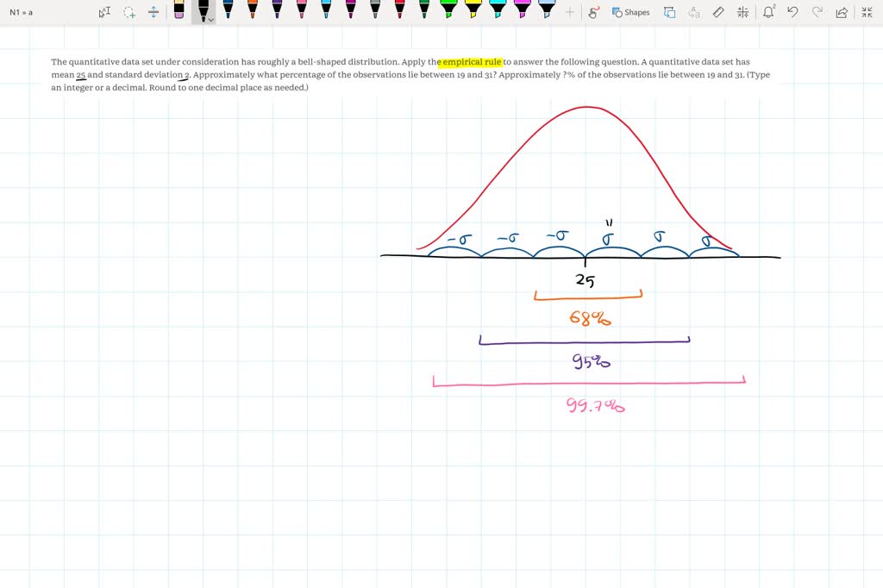Open notifications bell icon
The image size is (883, 588).
point(768,12)
